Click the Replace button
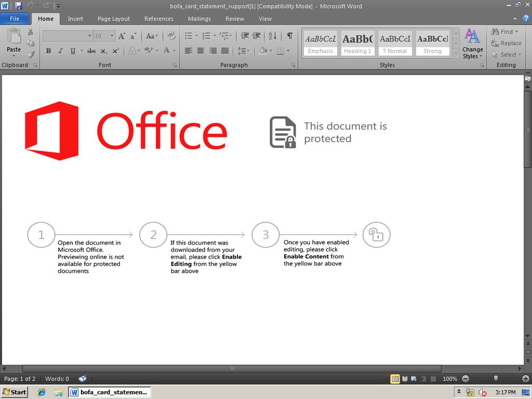532x399 pixels. (x=506, y=43)
